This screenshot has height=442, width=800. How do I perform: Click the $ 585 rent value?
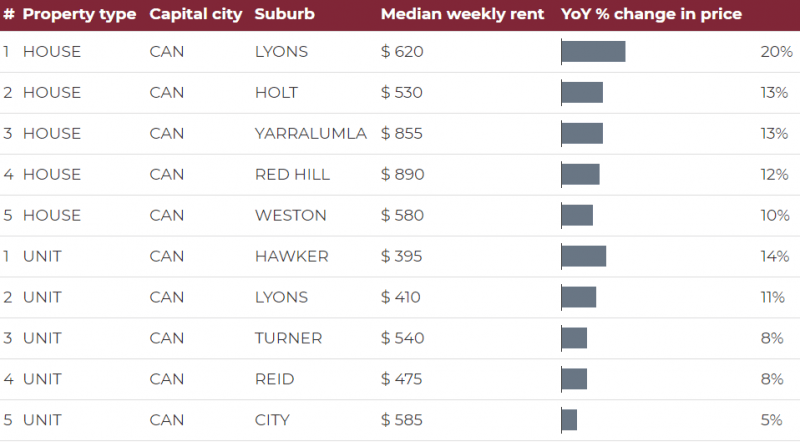point(402,420)
